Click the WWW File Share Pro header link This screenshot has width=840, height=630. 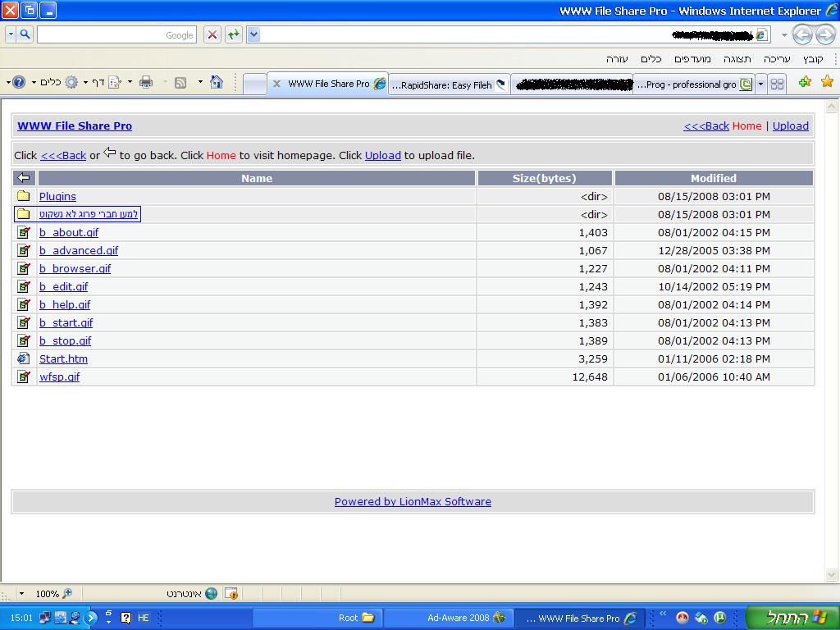coord(75,126)
